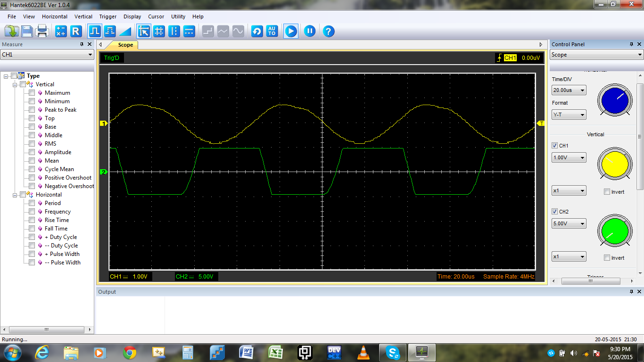Viewport: 644px width, 362px height.
Task: Click the grayed linear interpolation icon
Action: [223, 32]
